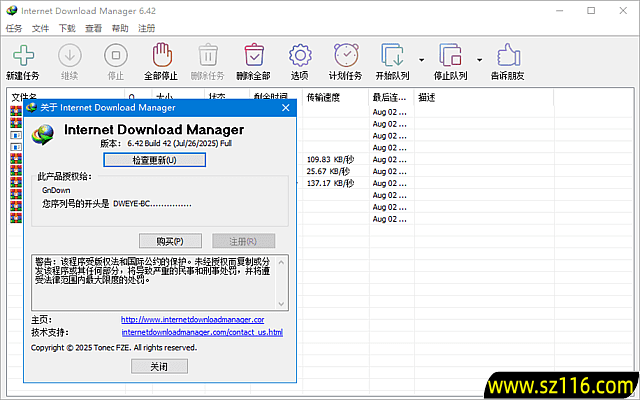Select the row with 109.83 KB/秒 speed

465,160
